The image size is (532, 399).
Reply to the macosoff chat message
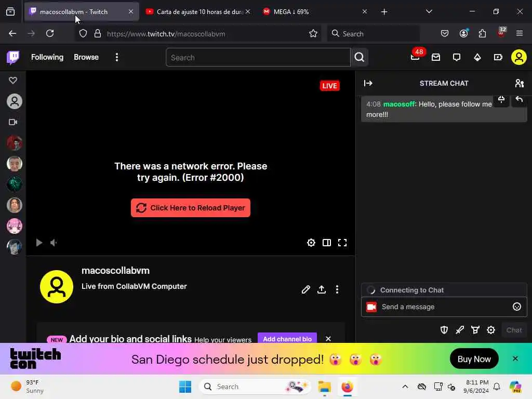point(519,99)
